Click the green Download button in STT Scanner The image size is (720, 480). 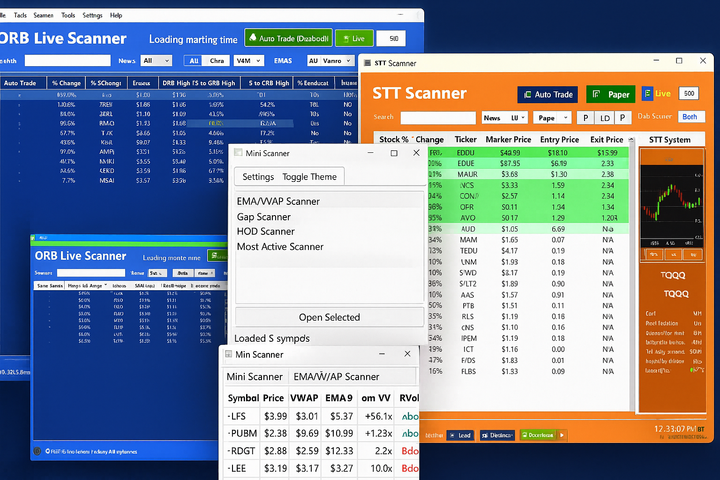click(x=537, y=435)
